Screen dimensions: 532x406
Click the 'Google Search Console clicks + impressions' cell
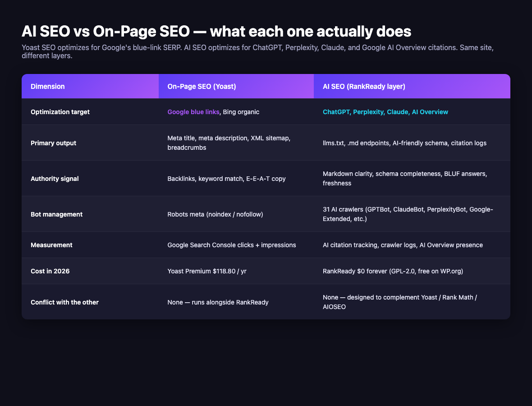236,245
